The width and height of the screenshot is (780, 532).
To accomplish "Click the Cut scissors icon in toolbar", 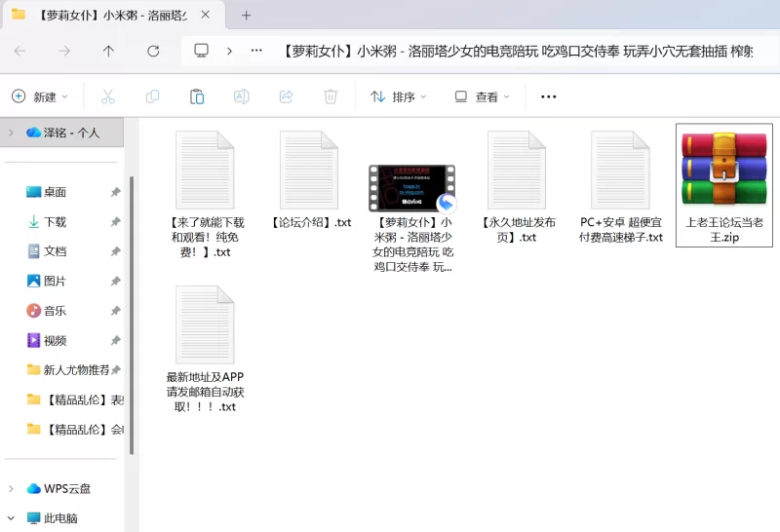I will coord(108,96).
